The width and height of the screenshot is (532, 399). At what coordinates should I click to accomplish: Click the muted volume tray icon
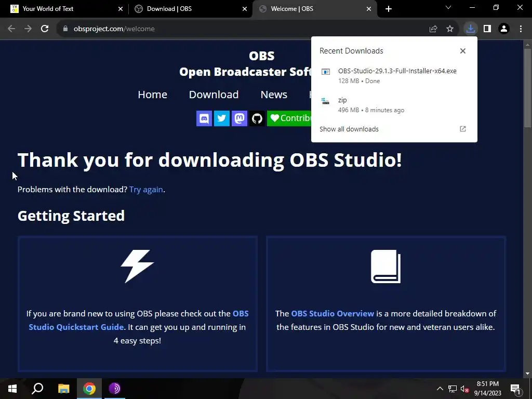coord(464,389)
